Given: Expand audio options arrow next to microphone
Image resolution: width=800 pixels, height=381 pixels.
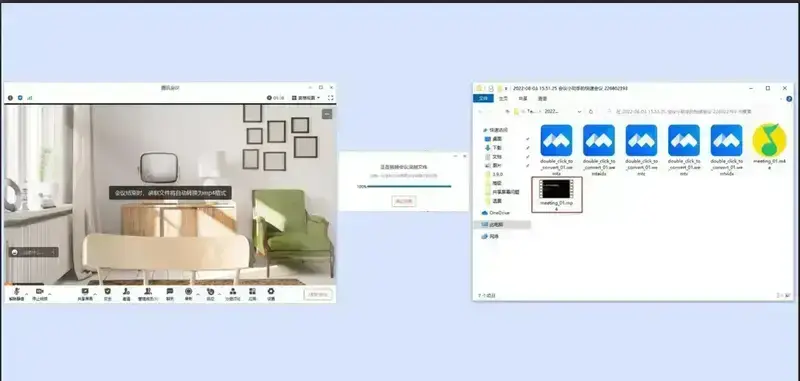Looking at the screenshot, I should tap(27, 293).
